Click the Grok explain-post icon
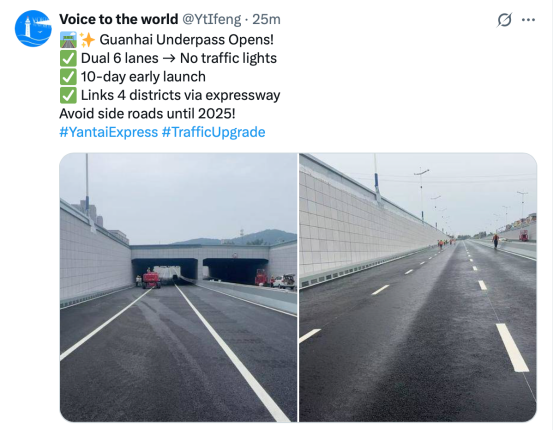 pos(504,20)
